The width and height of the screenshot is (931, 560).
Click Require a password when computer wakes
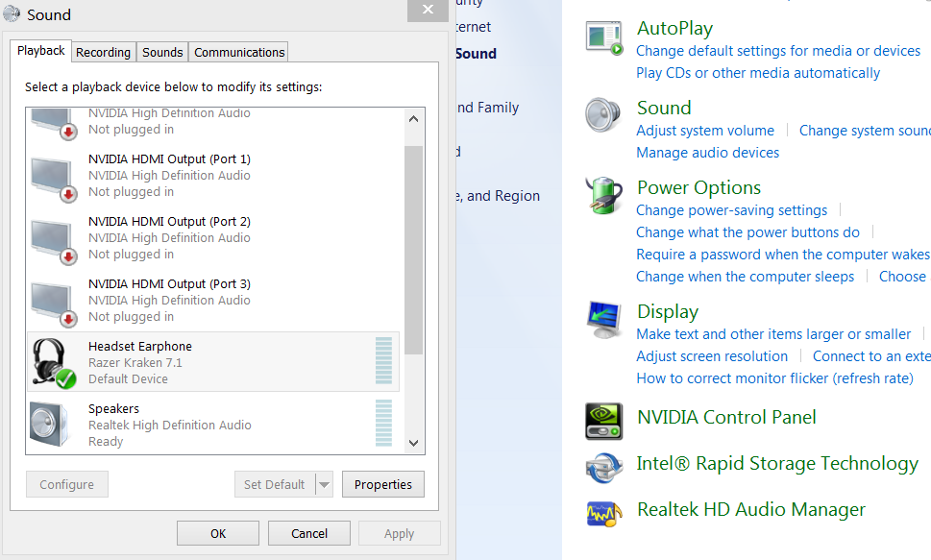(x=783, y=255)
